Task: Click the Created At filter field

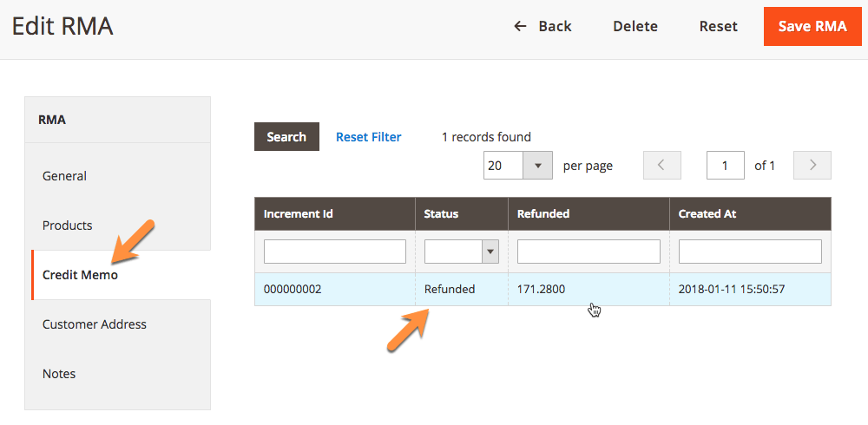Action: coord(750,252)
